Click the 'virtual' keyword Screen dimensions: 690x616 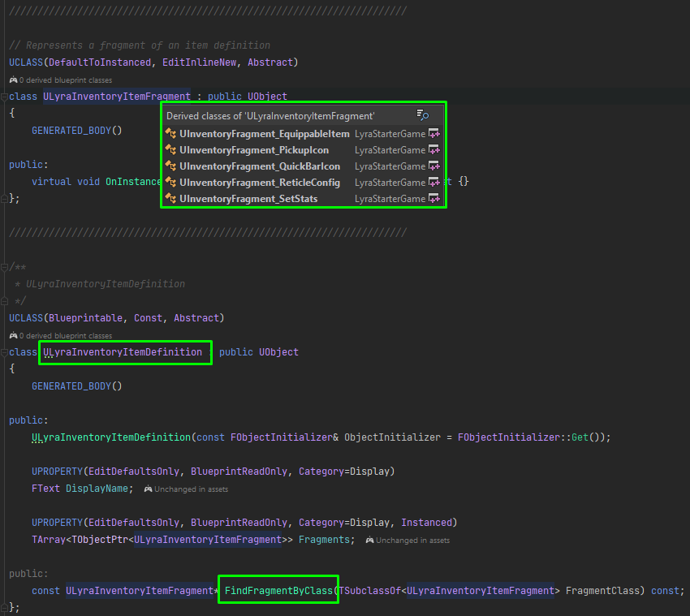[51, 182]
